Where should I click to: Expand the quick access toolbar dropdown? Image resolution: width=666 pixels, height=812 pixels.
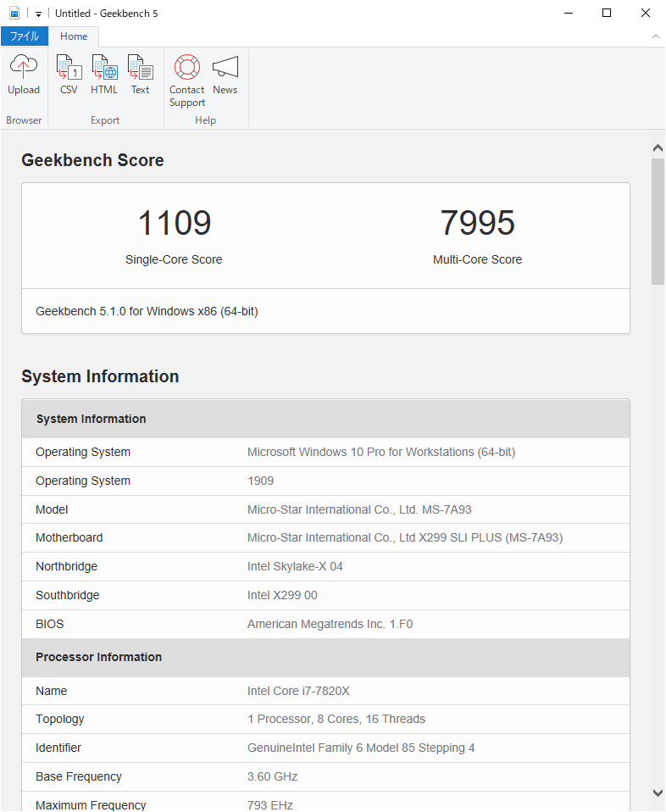click(x=38, y=14)
